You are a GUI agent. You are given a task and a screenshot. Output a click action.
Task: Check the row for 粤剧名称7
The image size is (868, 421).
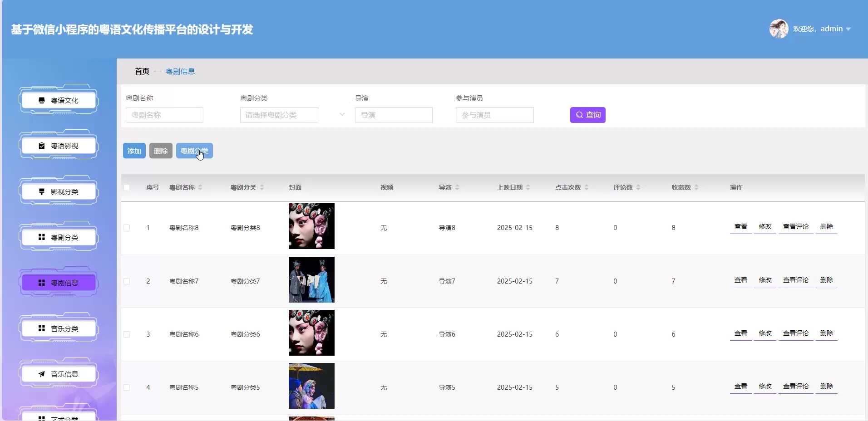coord(127,281)
